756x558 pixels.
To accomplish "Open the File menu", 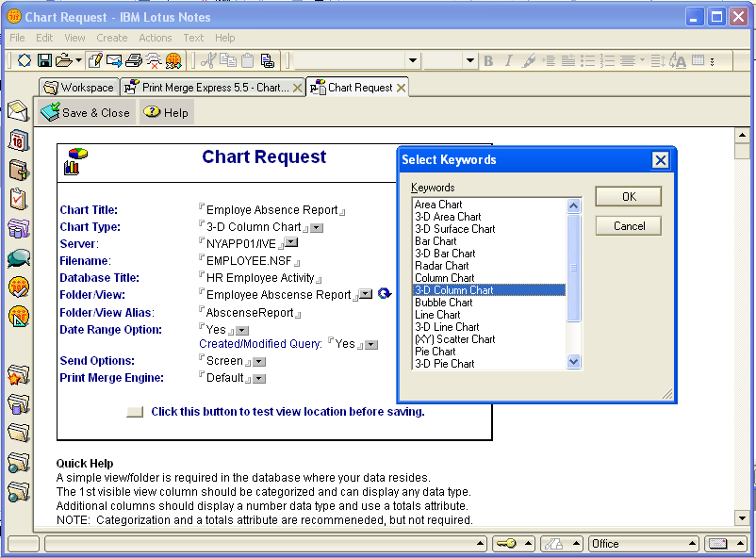I will [x=17, y=38].
